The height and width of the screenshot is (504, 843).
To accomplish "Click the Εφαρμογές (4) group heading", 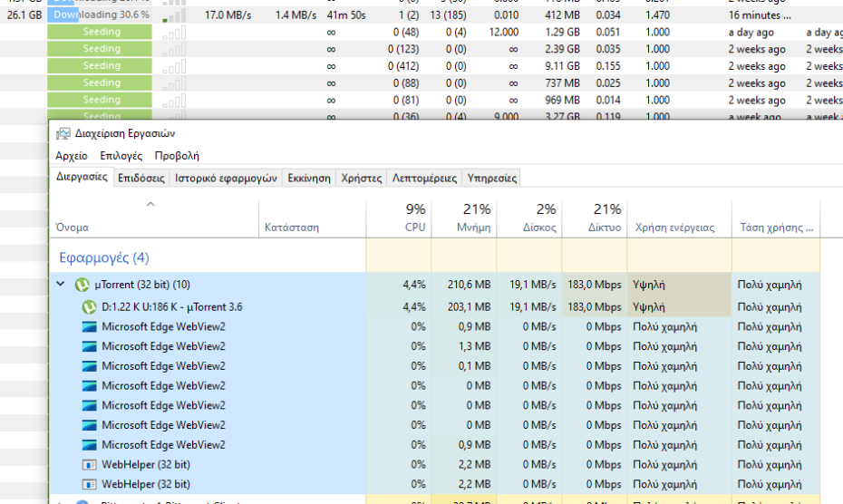I will (104, 257).
